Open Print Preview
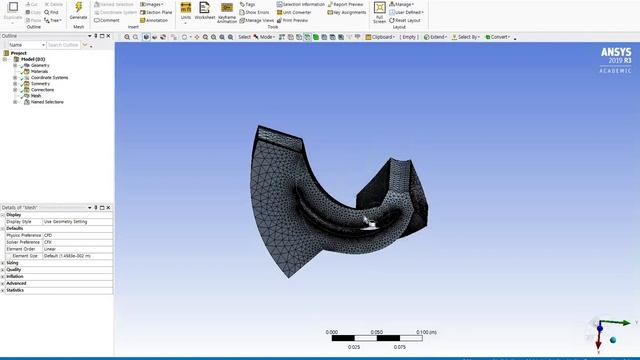 pyautogui.click(x=292, y=20)
